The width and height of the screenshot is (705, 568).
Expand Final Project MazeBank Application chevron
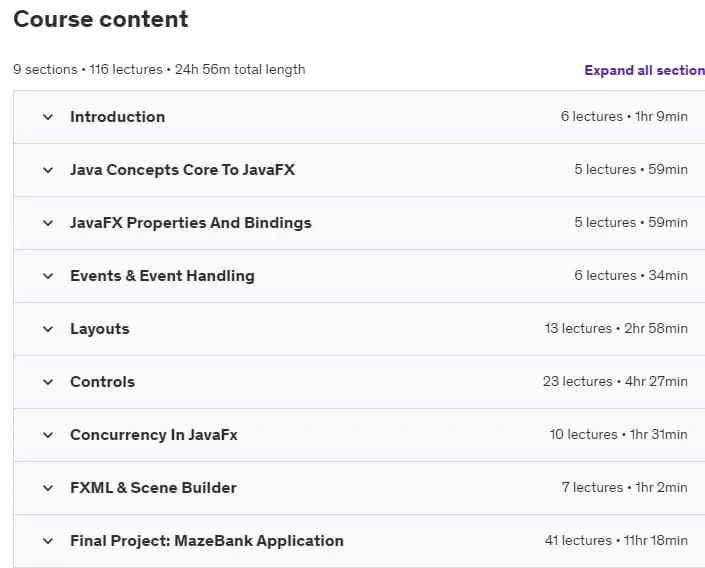point(48,541)
